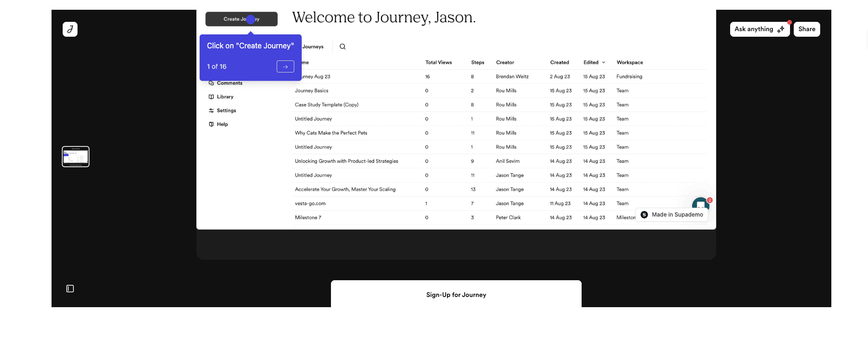Open the vesta-go.com row

(x=499, y=204)
